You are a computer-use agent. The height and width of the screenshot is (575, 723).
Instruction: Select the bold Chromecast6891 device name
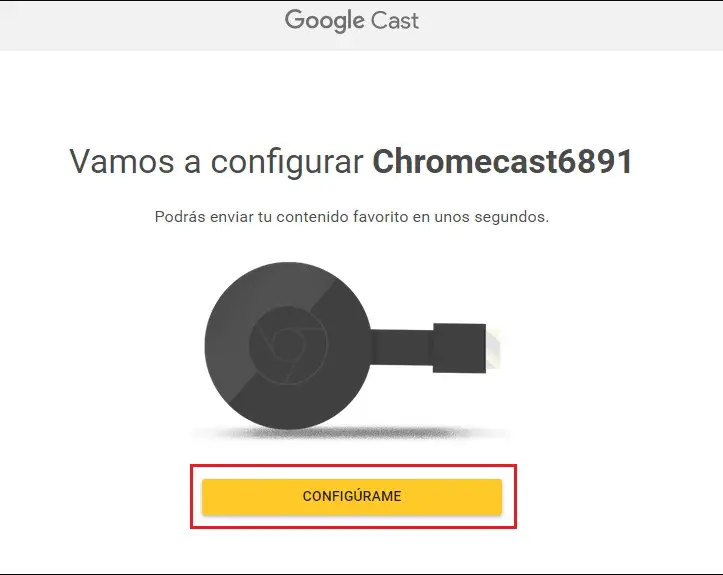pos(503,162)
